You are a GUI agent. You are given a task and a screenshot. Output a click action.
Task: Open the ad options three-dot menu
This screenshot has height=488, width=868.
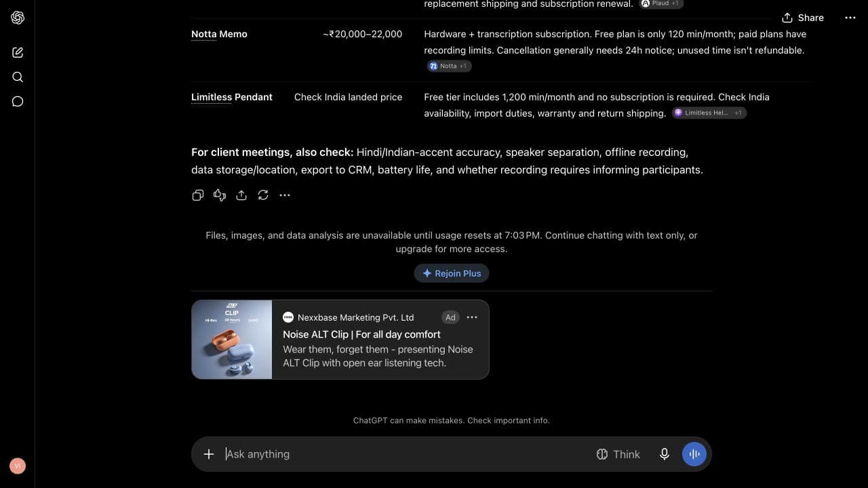click(x=472, y=317)
